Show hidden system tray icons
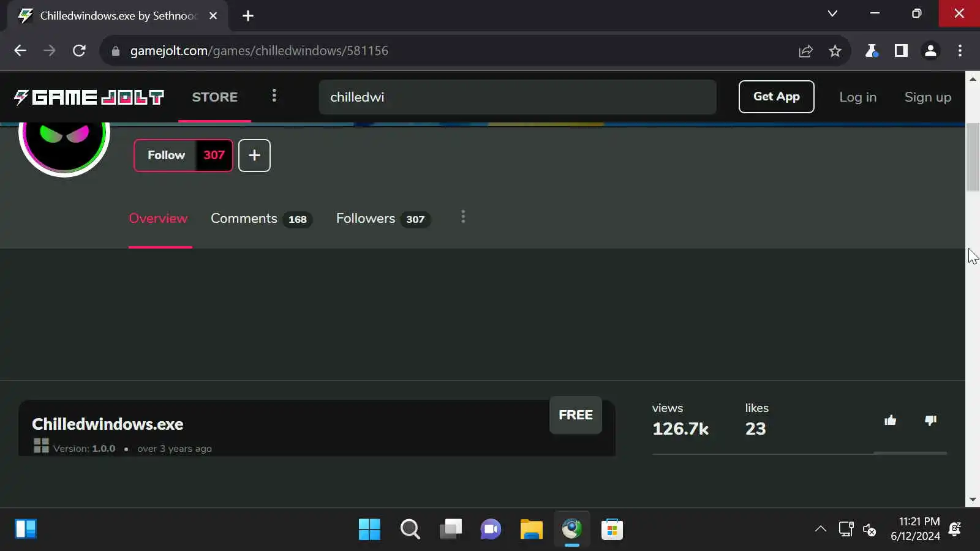Screen dimensions: 980x551 820,530
